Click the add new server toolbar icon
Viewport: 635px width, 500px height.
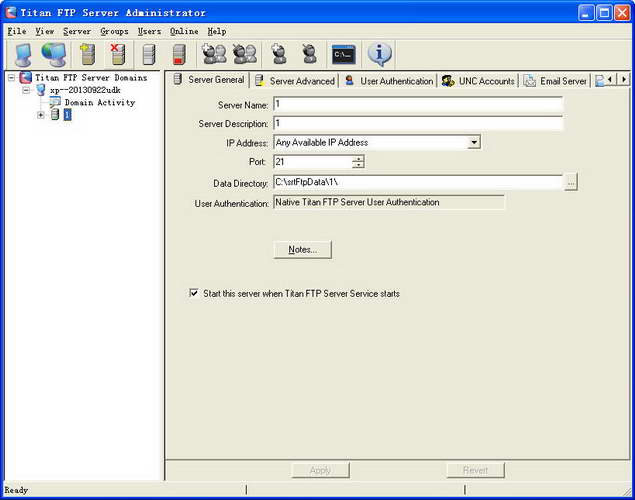click(87, 54)
